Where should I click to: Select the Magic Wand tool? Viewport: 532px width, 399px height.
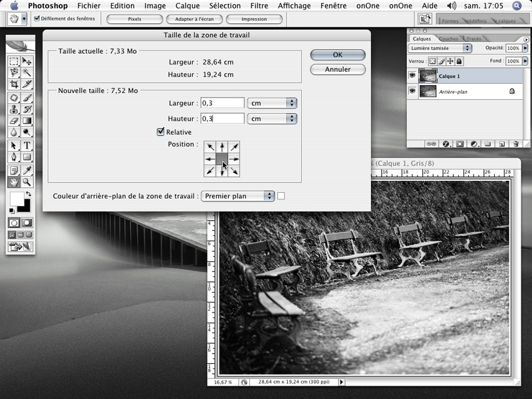(27, 72)
